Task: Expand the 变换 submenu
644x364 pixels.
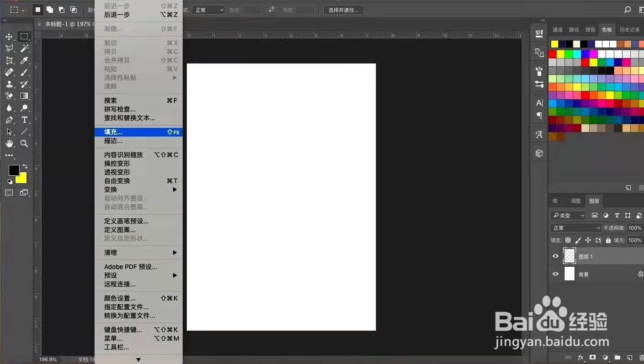Action: [139, 190]
